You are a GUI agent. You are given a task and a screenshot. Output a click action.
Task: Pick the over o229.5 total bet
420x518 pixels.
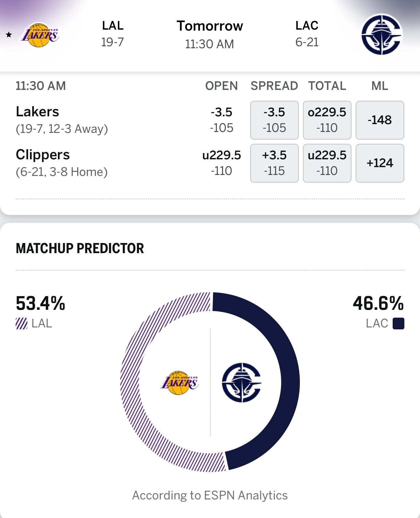pos(327,120)
